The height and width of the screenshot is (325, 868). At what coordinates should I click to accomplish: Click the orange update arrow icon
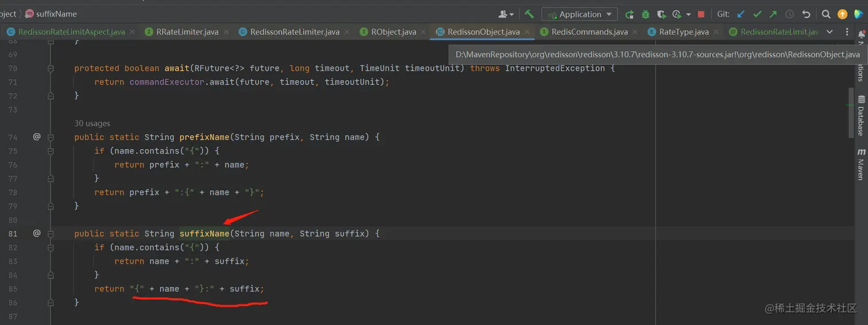tap(842, 14)
